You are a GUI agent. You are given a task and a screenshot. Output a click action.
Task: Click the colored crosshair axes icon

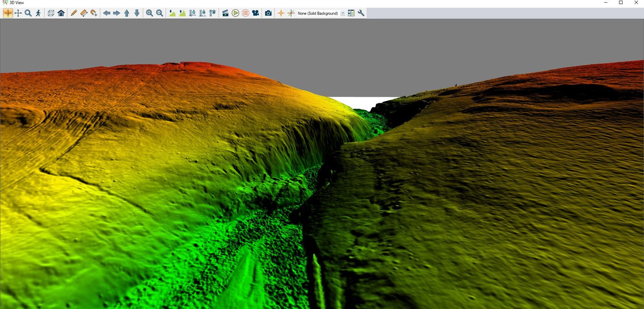(291, 13)
